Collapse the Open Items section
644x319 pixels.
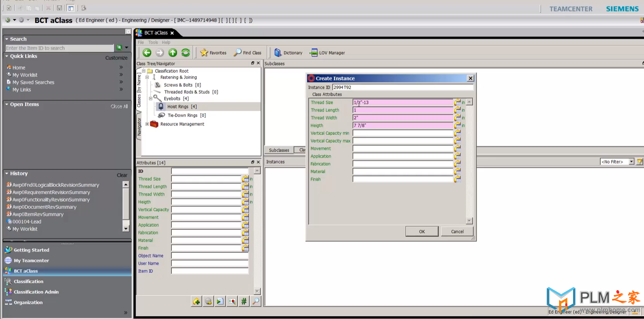point(7,104)
